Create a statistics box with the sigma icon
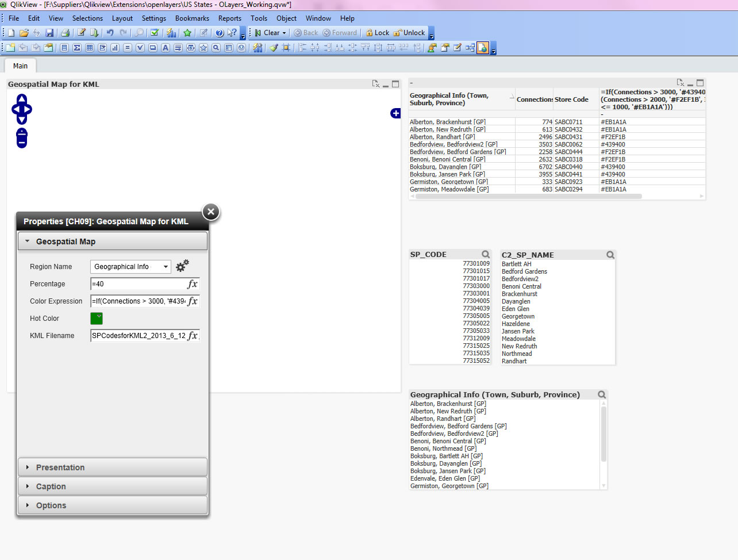The height and width of the screenshot is (560, 738). coord(77,48)
